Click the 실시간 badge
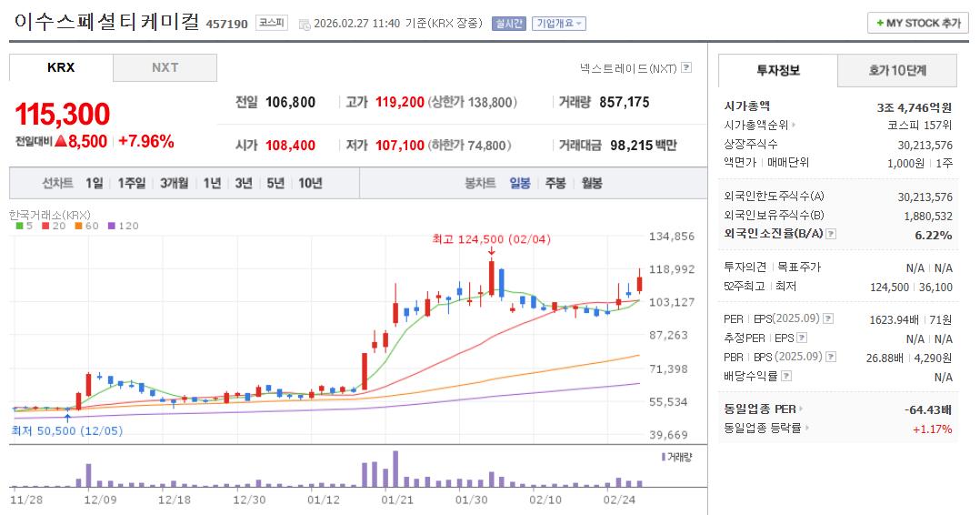This screenshot has height=515, width=980. (509, 24)
